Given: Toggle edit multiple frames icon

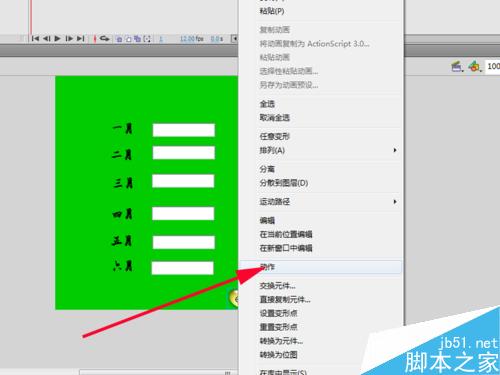Looking at the screenshot, I should point(137,39).
